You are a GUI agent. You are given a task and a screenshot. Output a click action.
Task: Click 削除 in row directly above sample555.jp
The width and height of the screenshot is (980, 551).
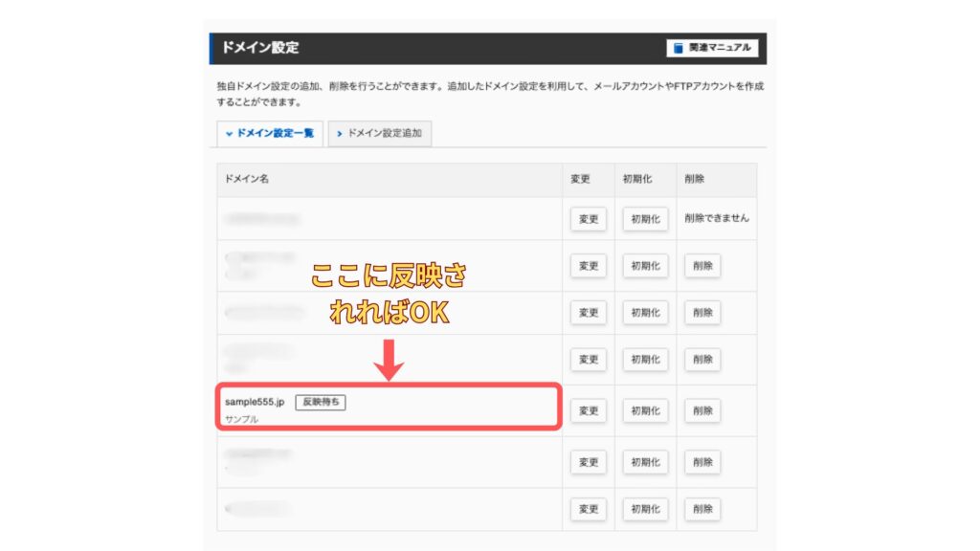702,360
